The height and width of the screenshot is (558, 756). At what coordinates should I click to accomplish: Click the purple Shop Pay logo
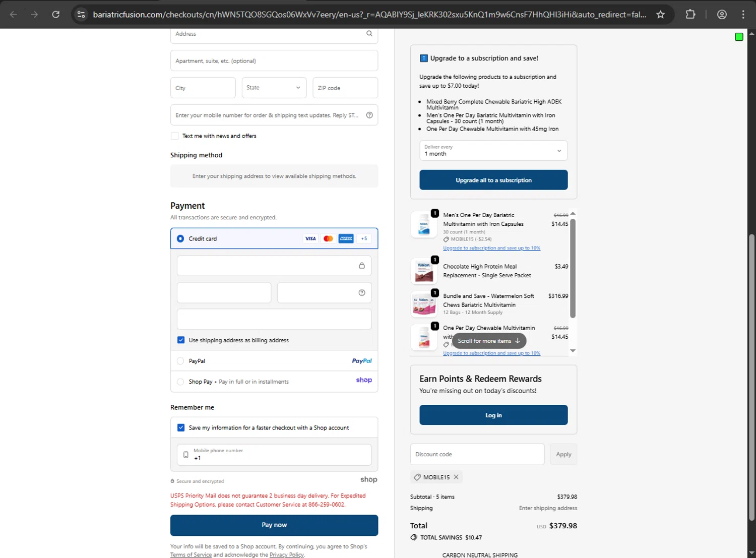(x=364, y=380)
